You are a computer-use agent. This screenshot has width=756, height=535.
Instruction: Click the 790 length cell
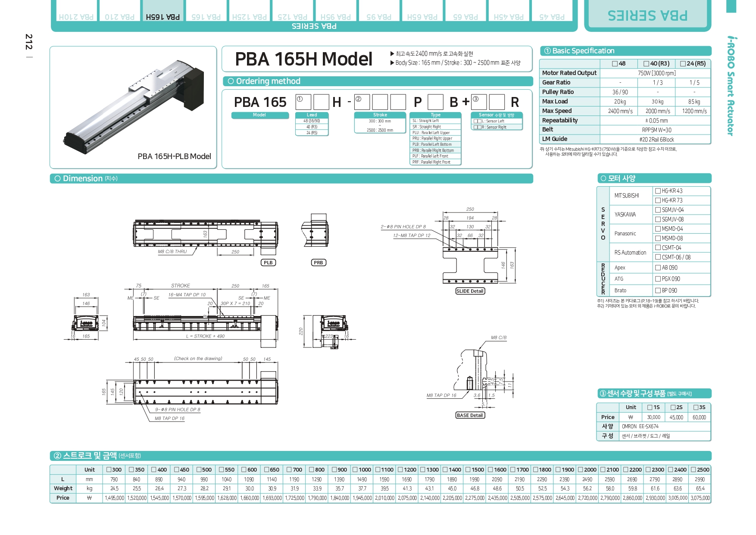pos(114,479)
